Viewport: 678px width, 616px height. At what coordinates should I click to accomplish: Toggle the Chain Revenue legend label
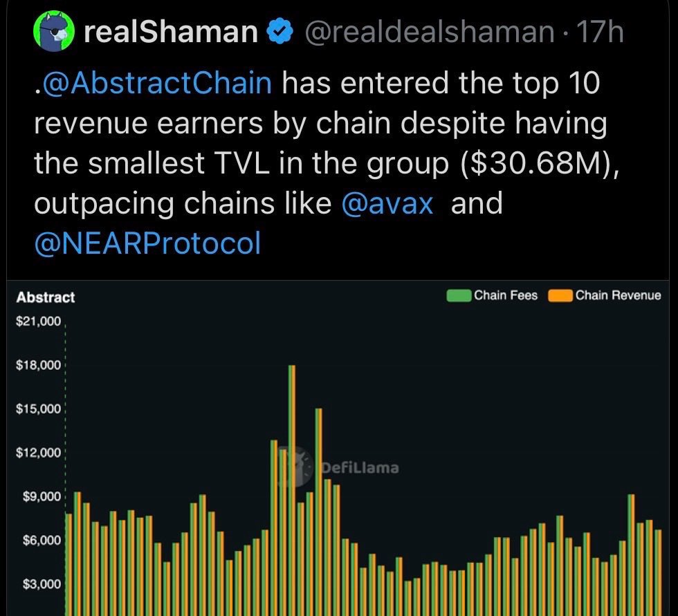(x=618, y=296)
